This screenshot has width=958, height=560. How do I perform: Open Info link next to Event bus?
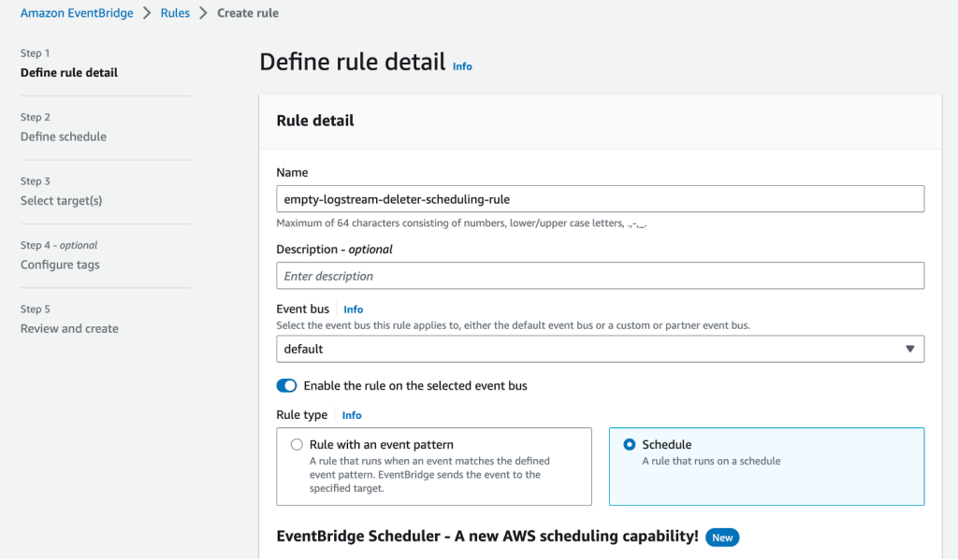(353, 309)
